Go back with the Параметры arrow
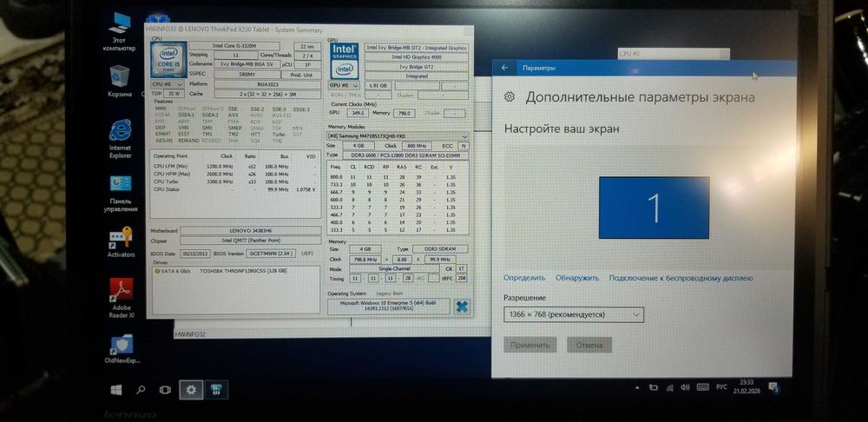Viewport: 868px width, 422px height. [x=504, y=68]
